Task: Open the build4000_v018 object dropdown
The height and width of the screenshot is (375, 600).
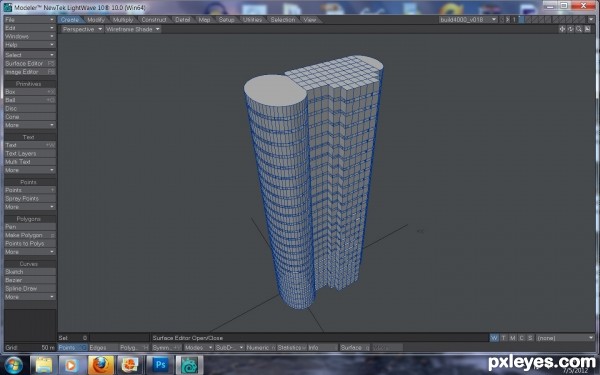Action: click(x=468, y=20)
